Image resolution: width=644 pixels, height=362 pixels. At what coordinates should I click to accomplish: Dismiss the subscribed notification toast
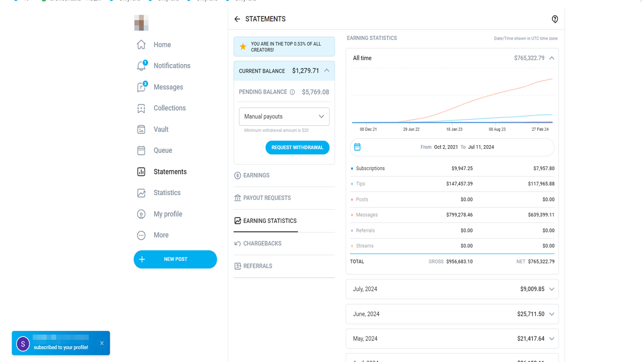pyautogui.click(x=102, y=343)
